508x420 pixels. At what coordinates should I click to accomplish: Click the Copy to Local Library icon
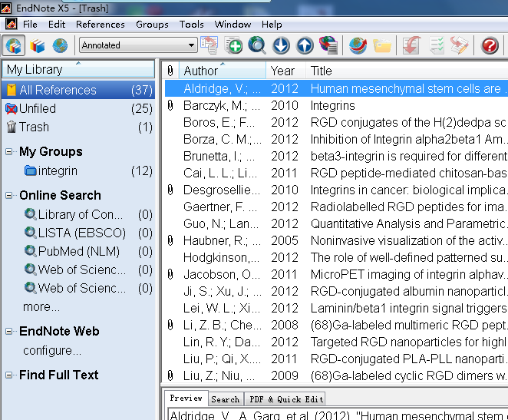[209, 45]
